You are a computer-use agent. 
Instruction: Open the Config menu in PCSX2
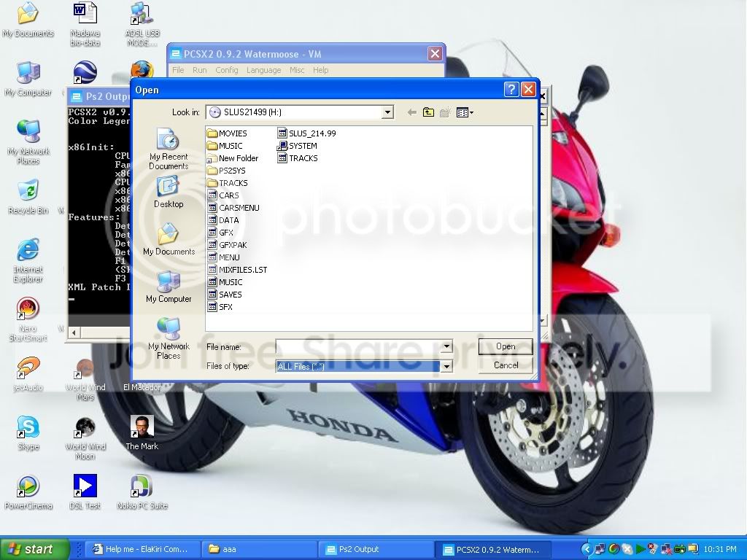[x=226, y=70]
